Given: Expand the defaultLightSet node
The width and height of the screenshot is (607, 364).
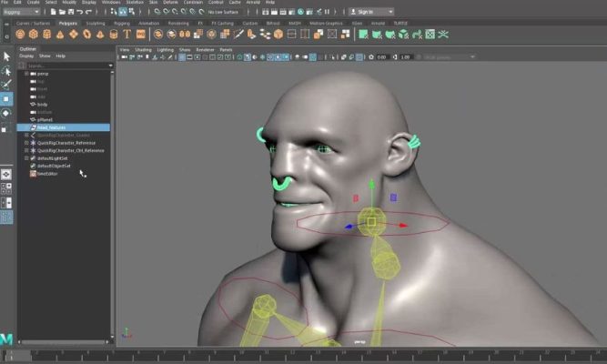Looking at the screenshot, I should click(x=26, y=158).
